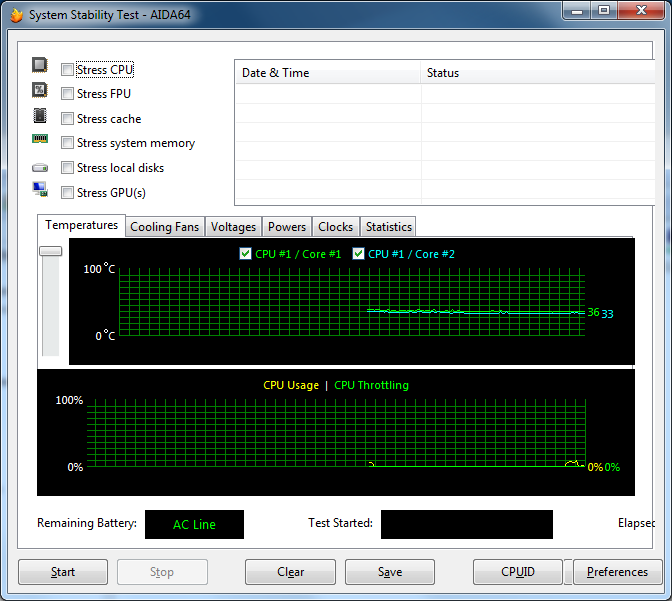Screen dimensions: 672x601
Task: Click the Status column header
Action: tap(538, 73)
